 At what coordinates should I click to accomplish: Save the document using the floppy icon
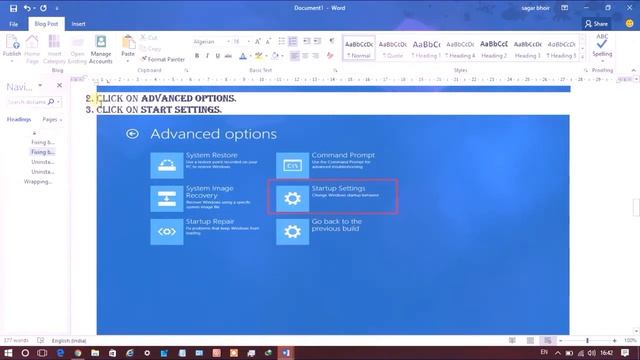pos(13,8)
